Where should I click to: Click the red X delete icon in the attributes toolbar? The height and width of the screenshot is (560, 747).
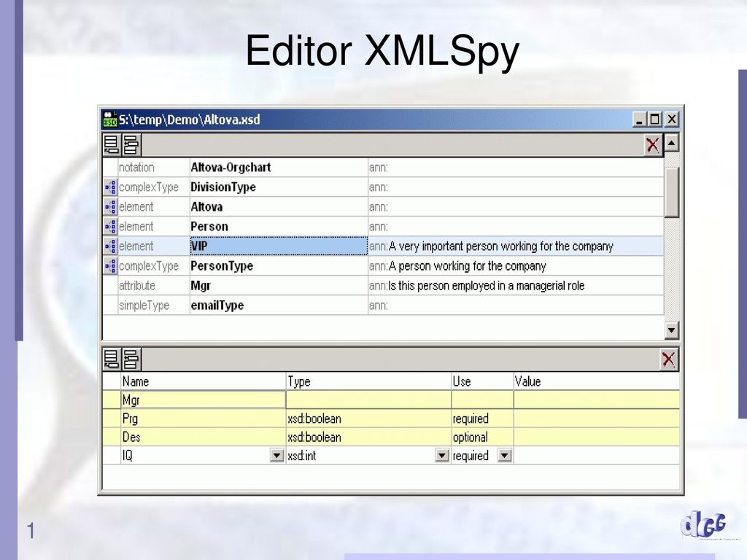point(668,359)
